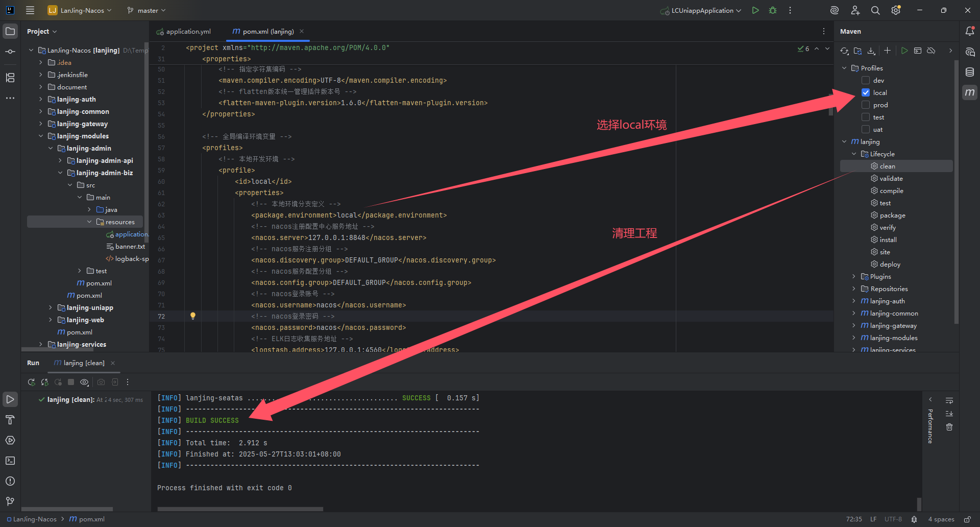
Task: Open the Notifications bell icon
Action: (x=970, y=31)
